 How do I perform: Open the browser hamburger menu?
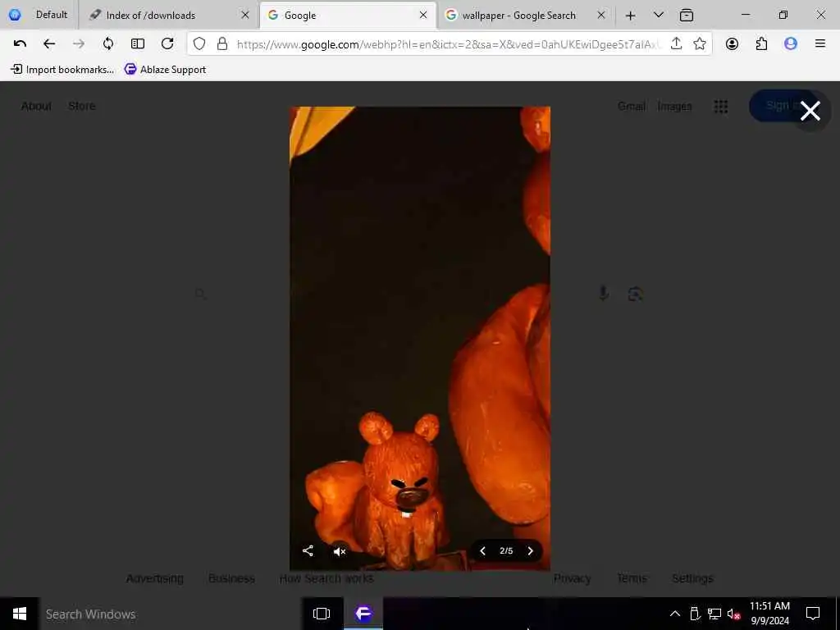pos(820,44)
